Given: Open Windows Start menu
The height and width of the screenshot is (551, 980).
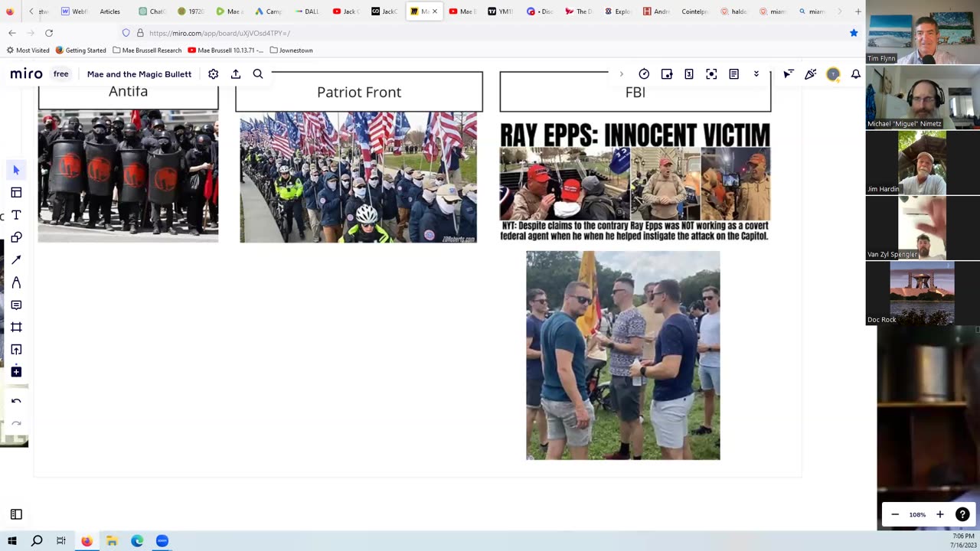Looking at the screenshot, I should [x=11, y=541].
